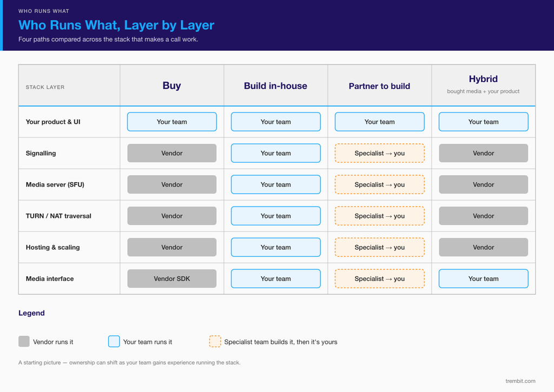Click the 'Vendor SDK' cell
This screenshot has width=554, height=392.
tap(172, 278)
